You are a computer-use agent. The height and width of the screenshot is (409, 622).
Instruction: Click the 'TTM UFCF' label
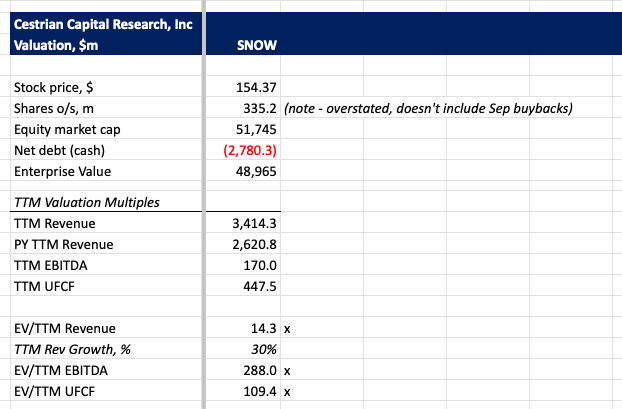pos(44,286)
